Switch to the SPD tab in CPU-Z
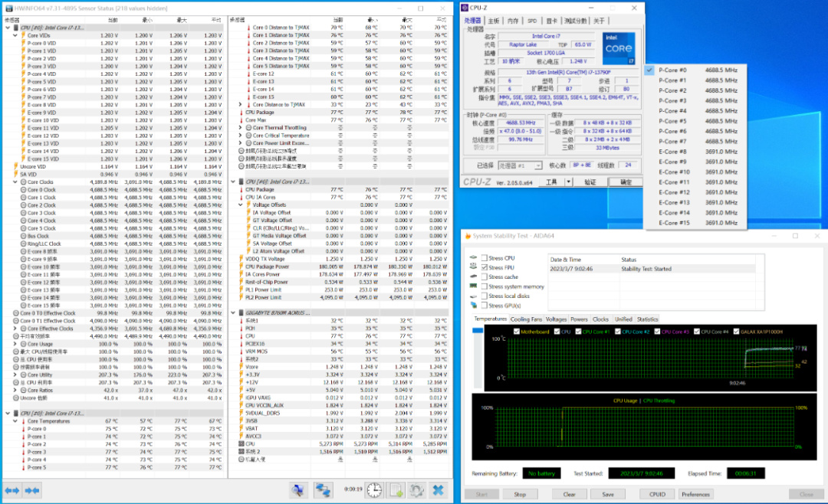 (531, 21)
